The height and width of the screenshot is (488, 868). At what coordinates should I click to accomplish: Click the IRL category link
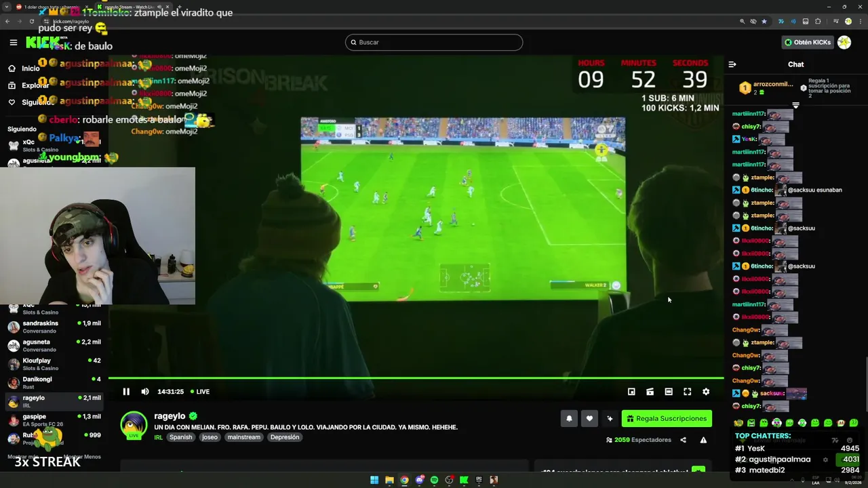click(158, 437)
